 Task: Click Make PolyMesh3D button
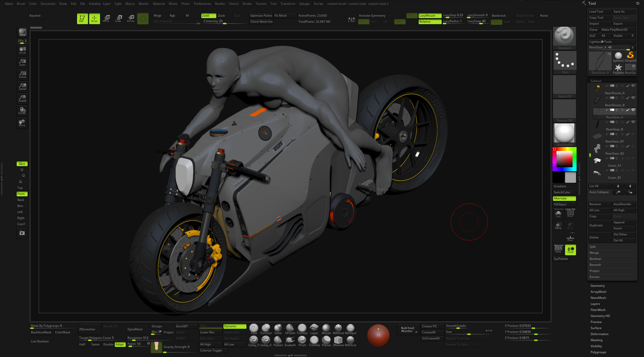(x=618, y=30)
